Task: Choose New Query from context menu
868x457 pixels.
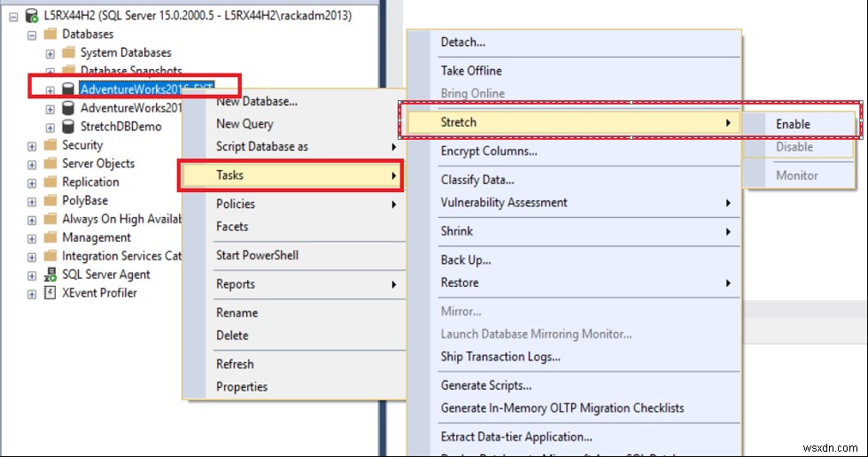Action: pos(294,124)
